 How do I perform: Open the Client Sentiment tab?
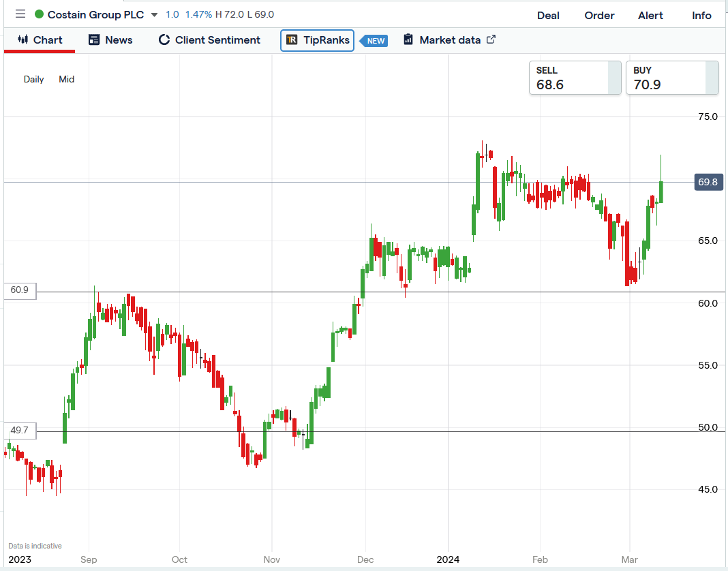[x=209, y=40]
